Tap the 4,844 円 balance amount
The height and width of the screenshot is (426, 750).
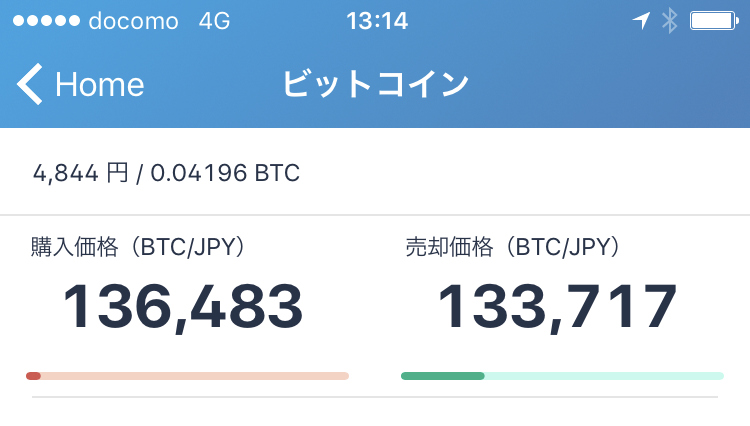point(80,173)
